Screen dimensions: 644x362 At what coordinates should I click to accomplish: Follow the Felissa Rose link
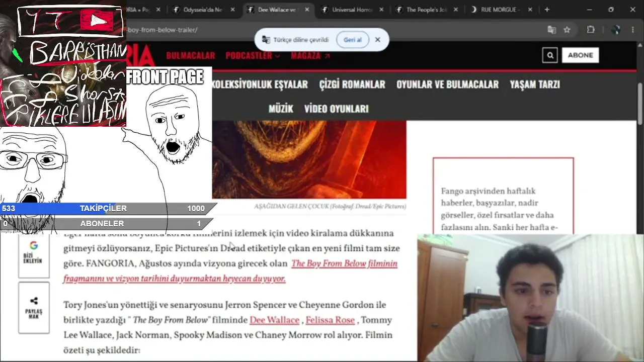330,320
